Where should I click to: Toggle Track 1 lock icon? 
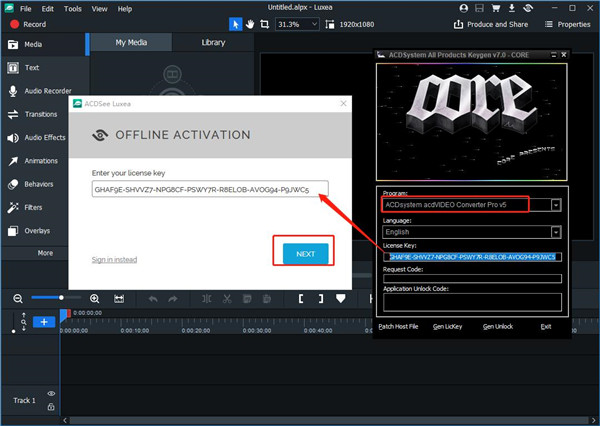(x=51, y=407)
